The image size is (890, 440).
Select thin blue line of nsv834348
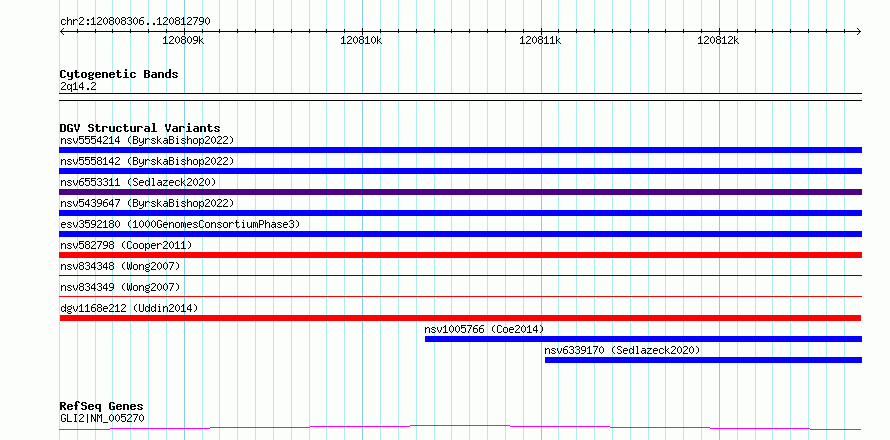coord(460,275)
